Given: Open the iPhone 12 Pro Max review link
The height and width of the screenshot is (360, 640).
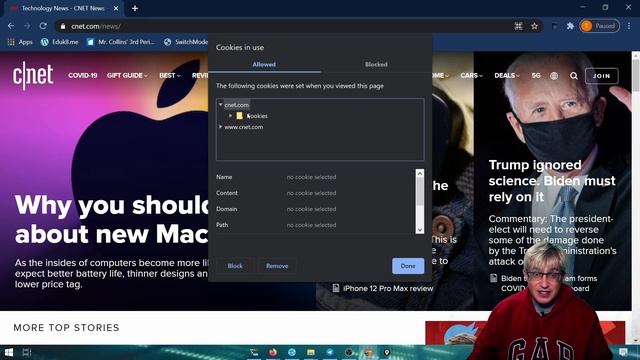Looking at the screenshot, I should click(x=388, y=289).
